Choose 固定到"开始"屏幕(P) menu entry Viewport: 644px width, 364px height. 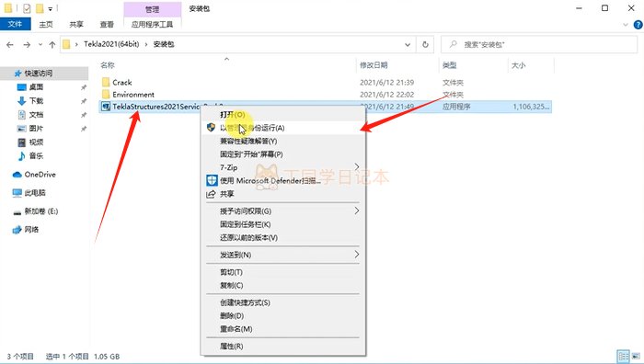point(283,154)
